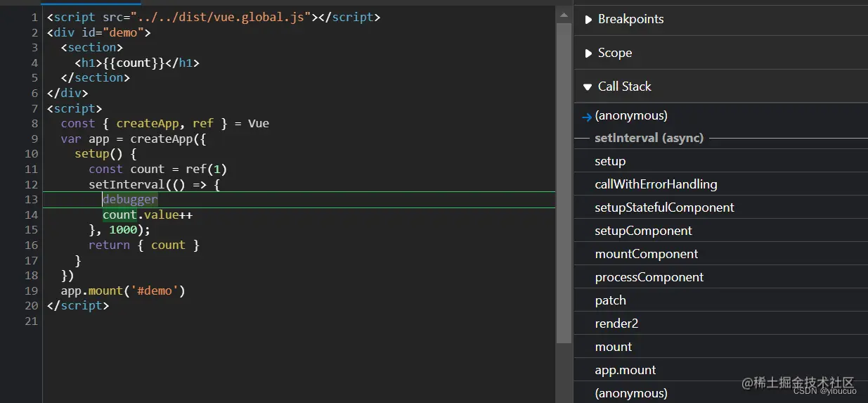Select the render2 call stack frame
This screenshot has width=868, height=403.
720,324
